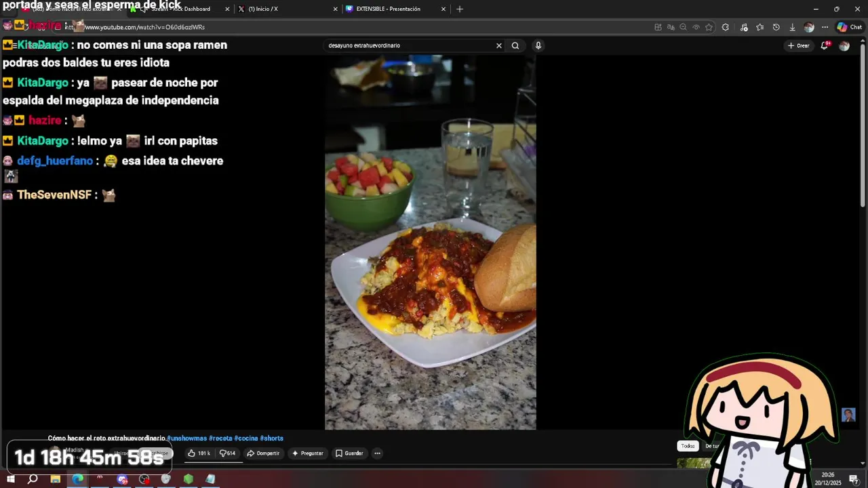Screen dimensions: 868x488
Task: Click the YouTube search magnifier button
Action: (515, 45)
